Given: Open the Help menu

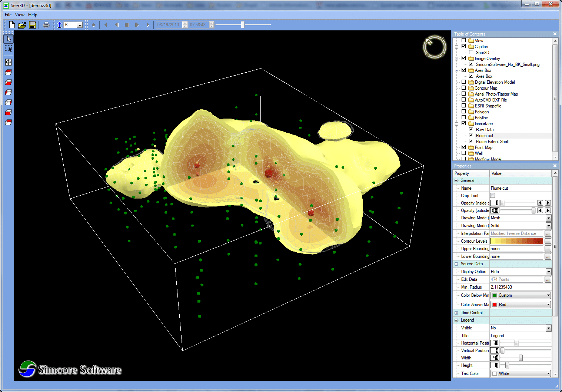Looking at the screenshot, I should 33,15.
